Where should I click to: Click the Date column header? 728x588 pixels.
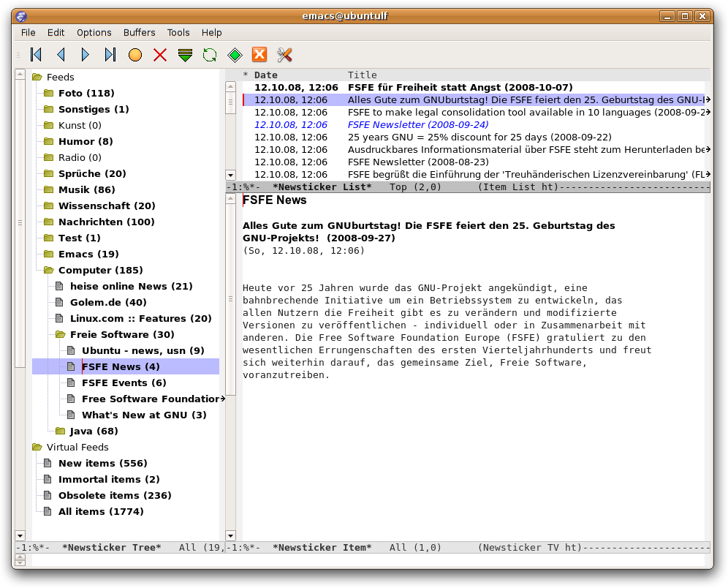[266, 75]
